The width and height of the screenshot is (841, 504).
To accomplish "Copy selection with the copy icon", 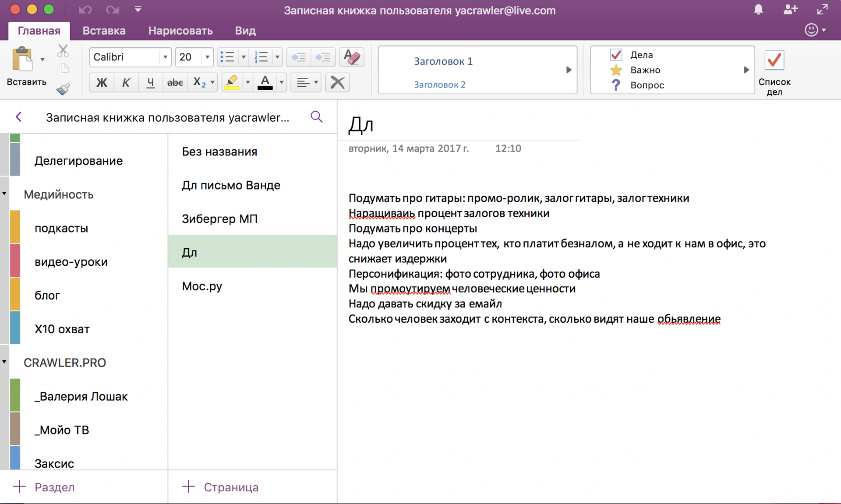I will [63, 70].
